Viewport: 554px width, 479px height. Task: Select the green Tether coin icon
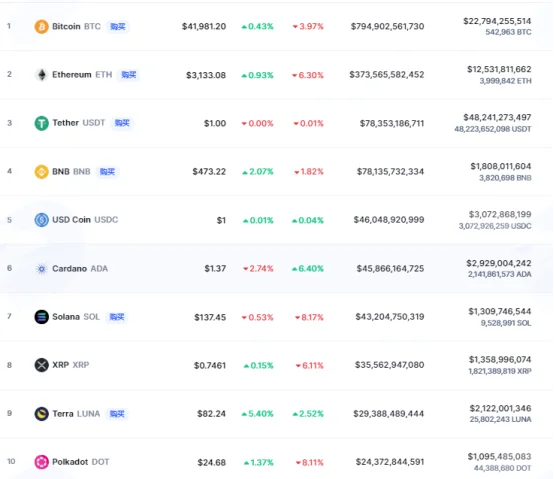[41, 123]
